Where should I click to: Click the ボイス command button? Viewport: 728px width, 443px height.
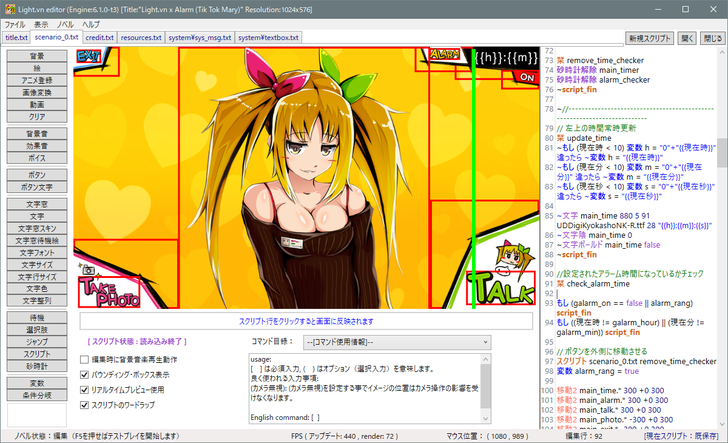pos(37,158)
